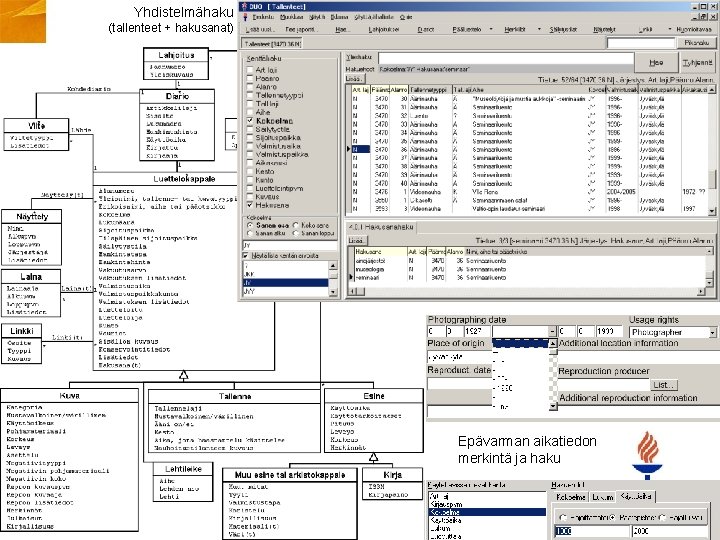Screen dimensions: 720x540
Task: Click the Pääluettelo toolbar item
Action: click(x=467, y=29)
